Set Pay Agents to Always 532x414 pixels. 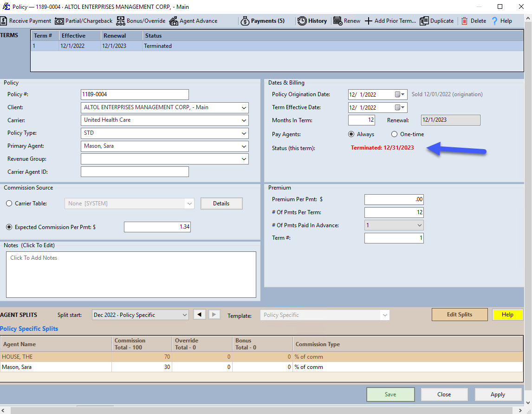[x=351, y=134]
